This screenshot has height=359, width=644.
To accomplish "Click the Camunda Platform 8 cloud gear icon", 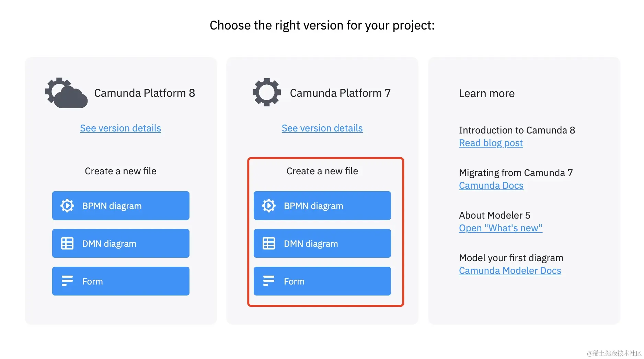I will [x=66, y=93].
